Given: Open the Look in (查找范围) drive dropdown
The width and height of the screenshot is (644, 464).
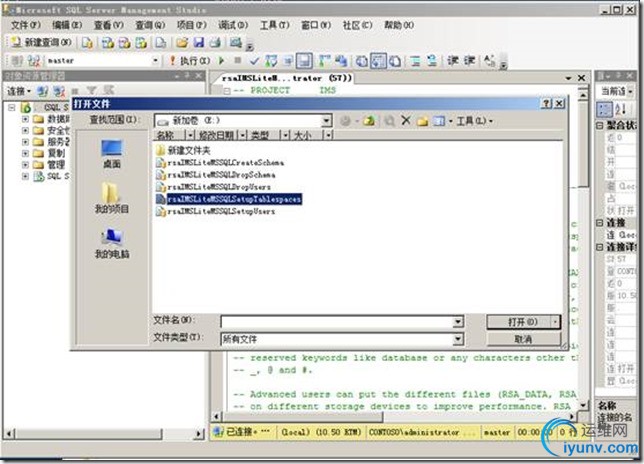Looking at the screenshot, I should [327, 120].
